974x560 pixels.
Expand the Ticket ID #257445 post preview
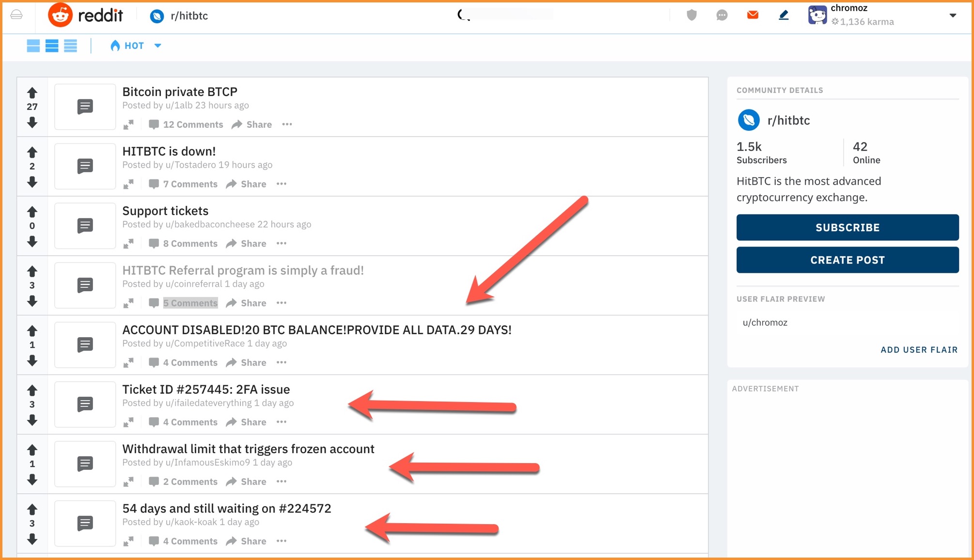(128, 422)
